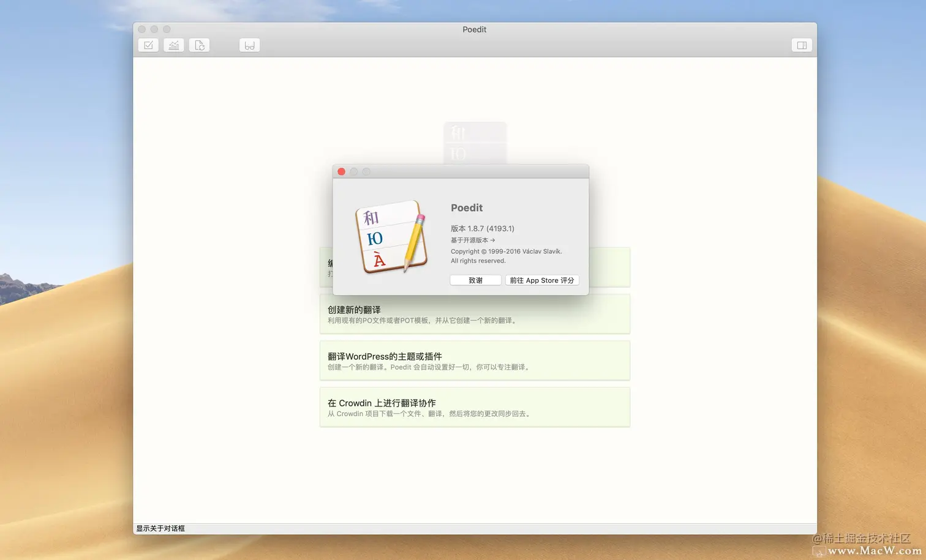Image resolution: width=926 pixels, height=560 pixels.
Task: Click the Validate toolbar icon with checkmark
Action: point(148,45)
